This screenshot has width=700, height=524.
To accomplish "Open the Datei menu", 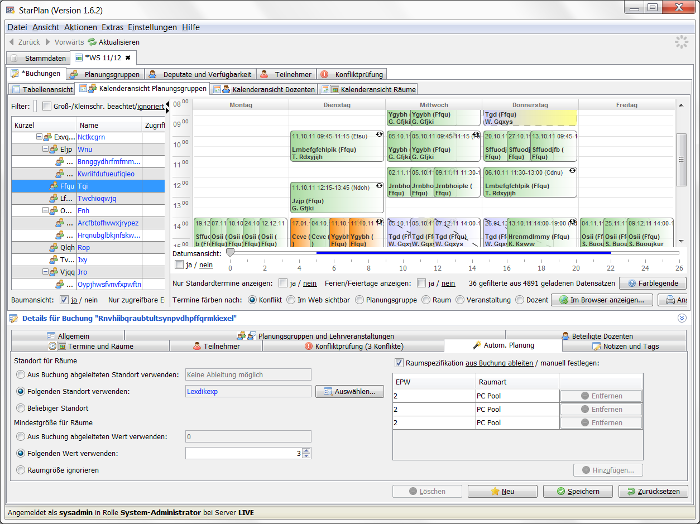I will pyautogui.click(x=17, y=27).
